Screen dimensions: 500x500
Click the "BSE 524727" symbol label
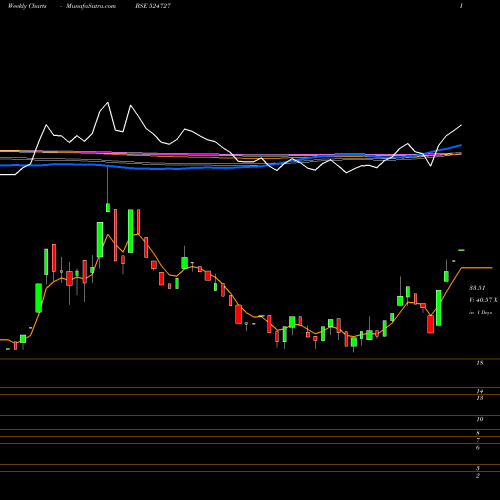(x=153, y=6)
